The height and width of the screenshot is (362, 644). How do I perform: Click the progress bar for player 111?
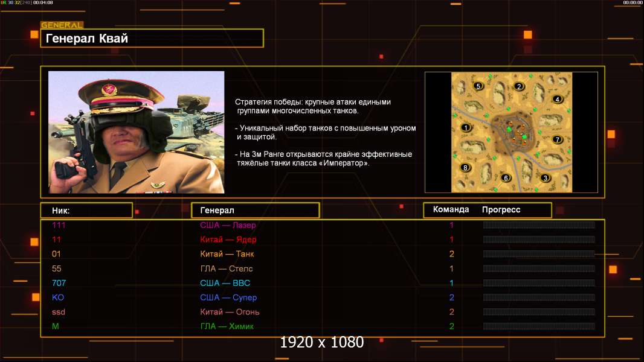[539, 224]
